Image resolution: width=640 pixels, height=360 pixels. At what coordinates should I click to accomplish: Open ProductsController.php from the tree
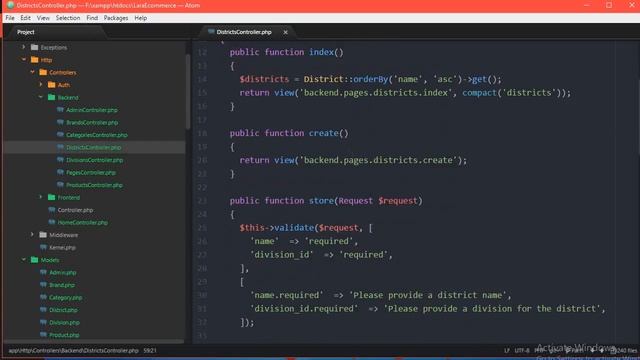pyautogui.click(x=94, y=185)
